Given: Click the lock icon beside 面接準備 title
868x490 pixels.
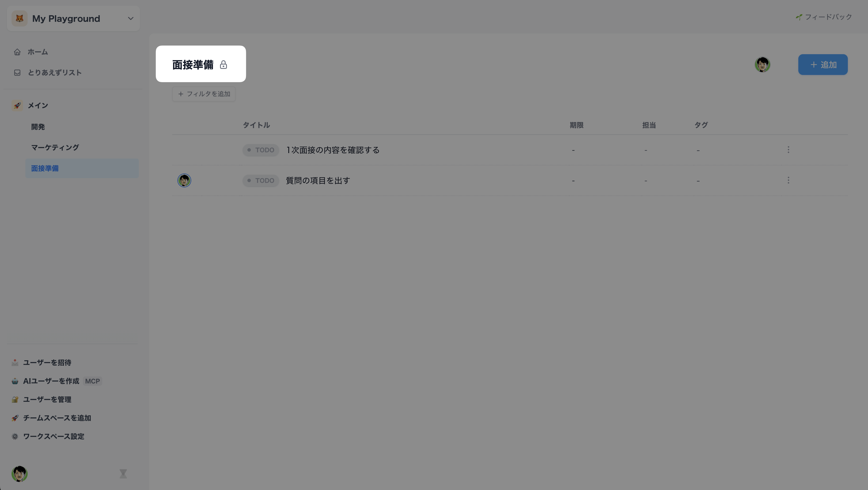Looking at the screenshot, I should tap(223, 64).
